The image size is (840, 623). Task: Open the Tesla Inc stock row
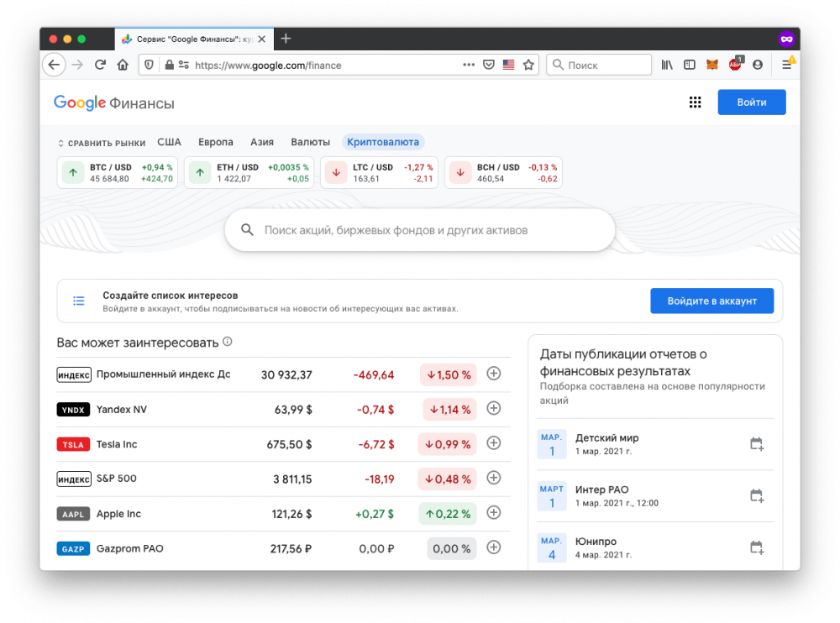pos(283,444)
